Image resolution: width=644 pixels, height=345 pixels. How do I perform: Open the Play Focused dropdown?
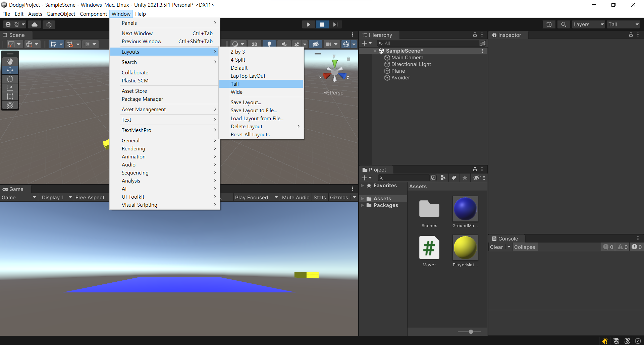[x=256, y=198]
